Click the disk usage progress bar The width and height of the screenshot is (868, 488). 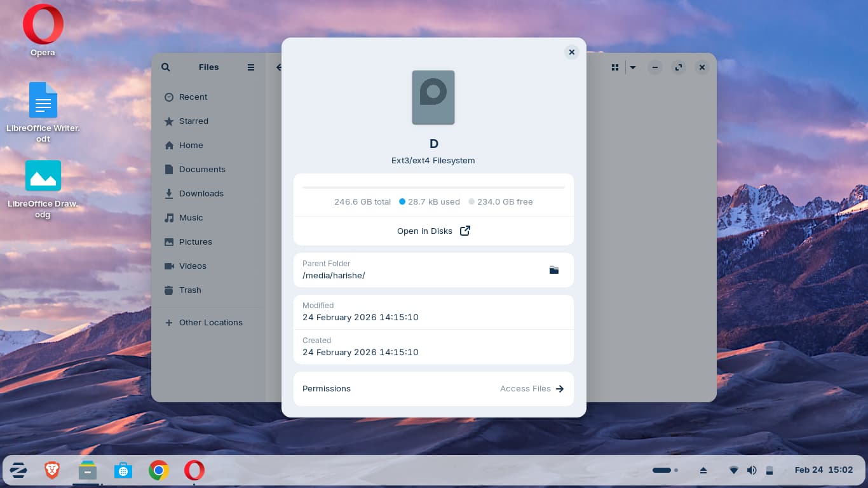[433, 187]
